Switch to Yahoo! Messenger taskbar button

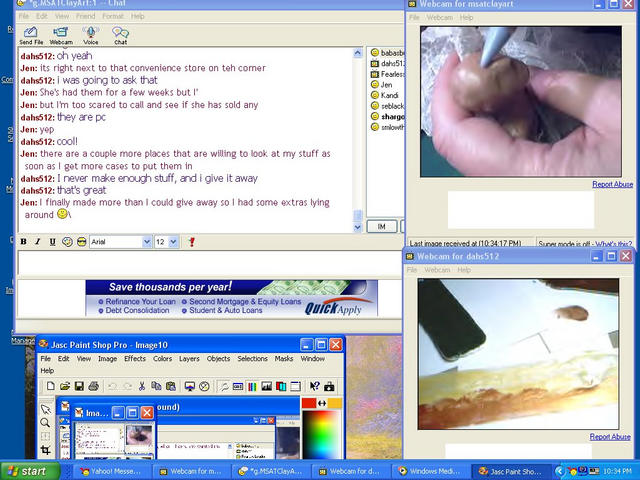click(x=110, y=471)
